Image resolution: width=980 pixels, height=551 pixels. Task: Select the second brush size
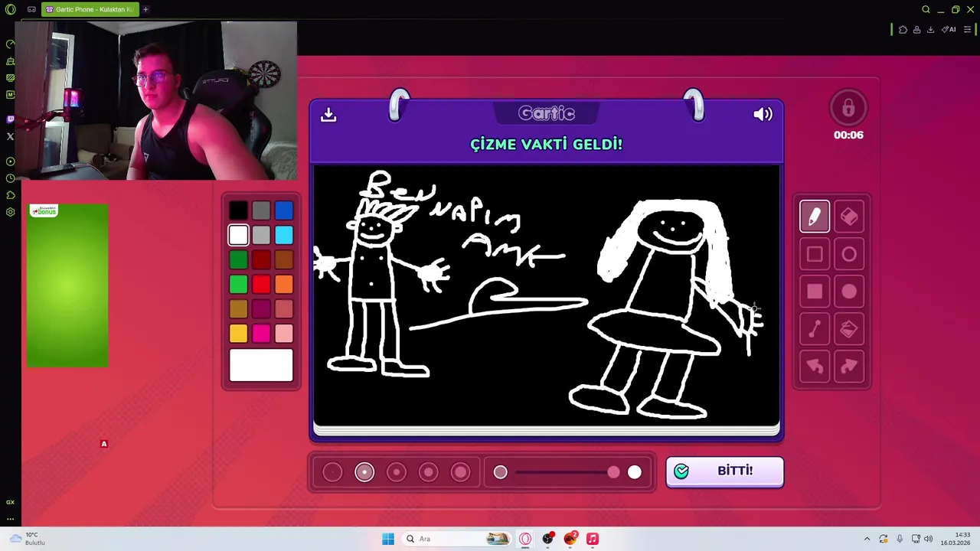(364, 472)
